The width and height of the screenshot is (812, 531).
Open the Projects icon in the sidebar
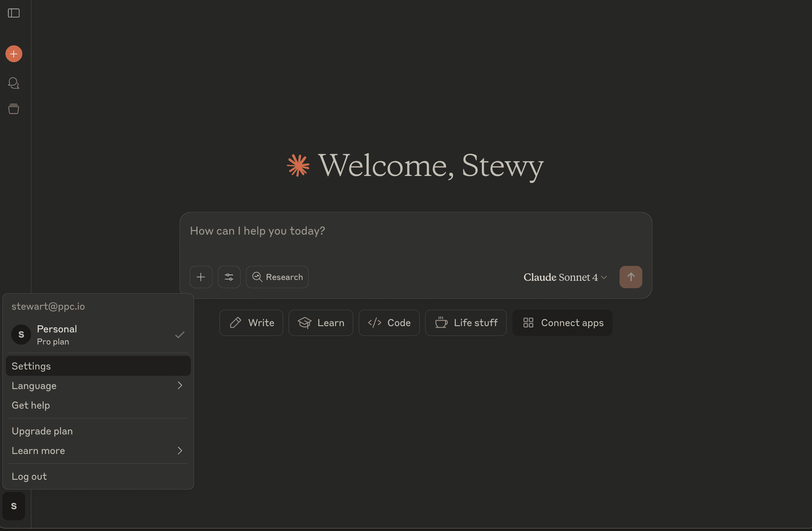click(14, 109)
